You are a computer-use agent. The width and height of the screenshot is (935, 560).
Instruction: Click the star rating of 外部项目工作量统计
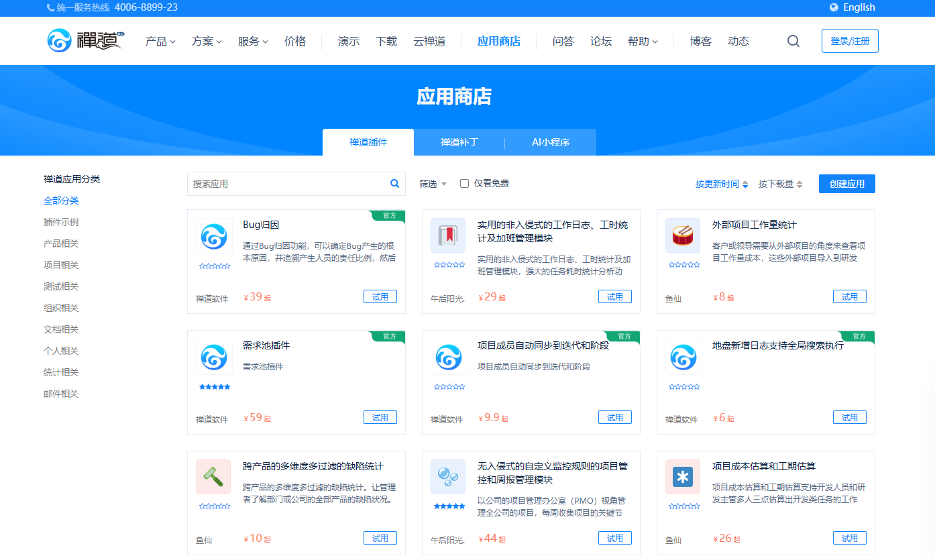pyautogui.click(x=684, y=265)
